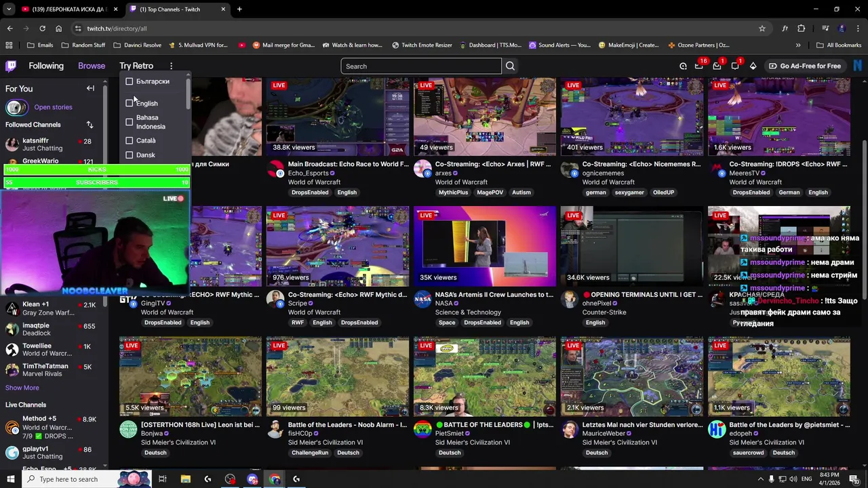Click the MythicPlus tag on axes stream
868x488 pixels.
(453, 192)
